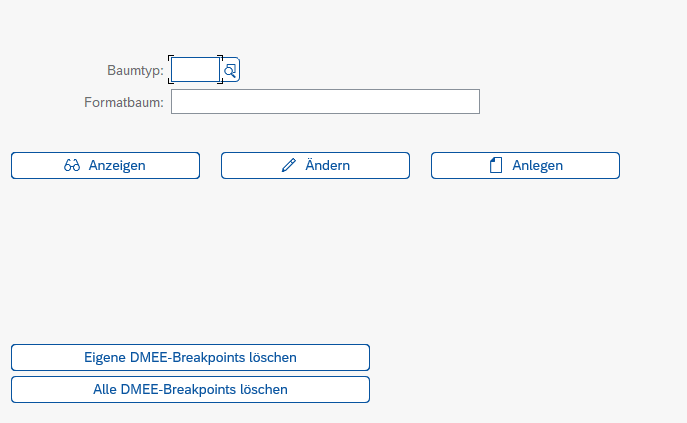Image resolution: width=687 pixels, height=423 pixels.
Task: Click the pencil icon on Ändern
Action: point(289,166)
